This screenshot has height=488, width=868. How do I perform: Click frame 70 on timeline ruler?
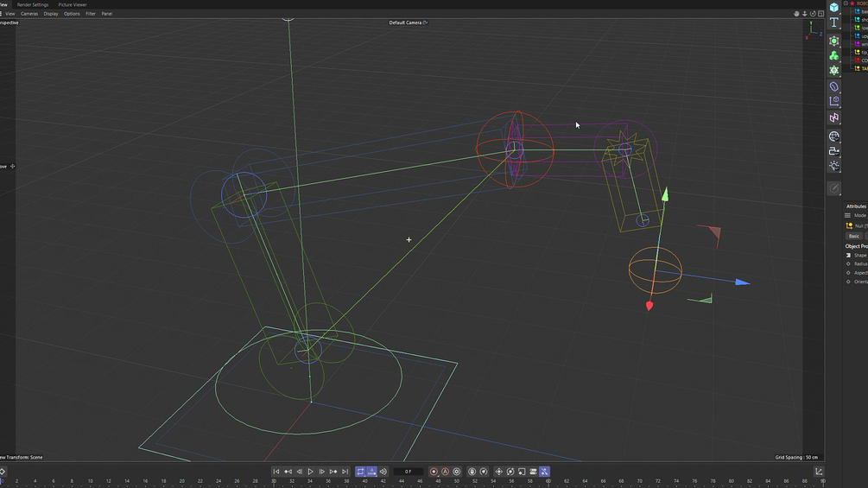click(x=639, y=481)
